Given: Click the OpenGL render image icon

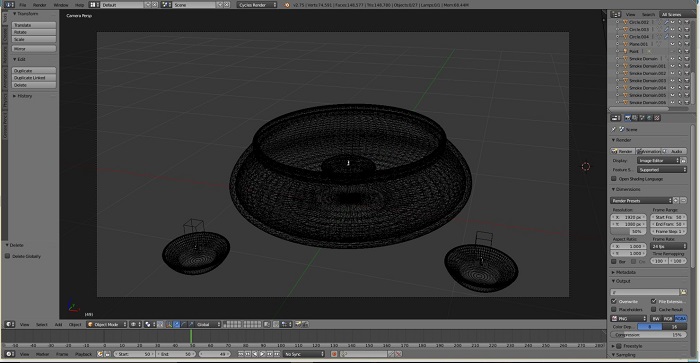Looking at the screenshot, I should 298,325.
